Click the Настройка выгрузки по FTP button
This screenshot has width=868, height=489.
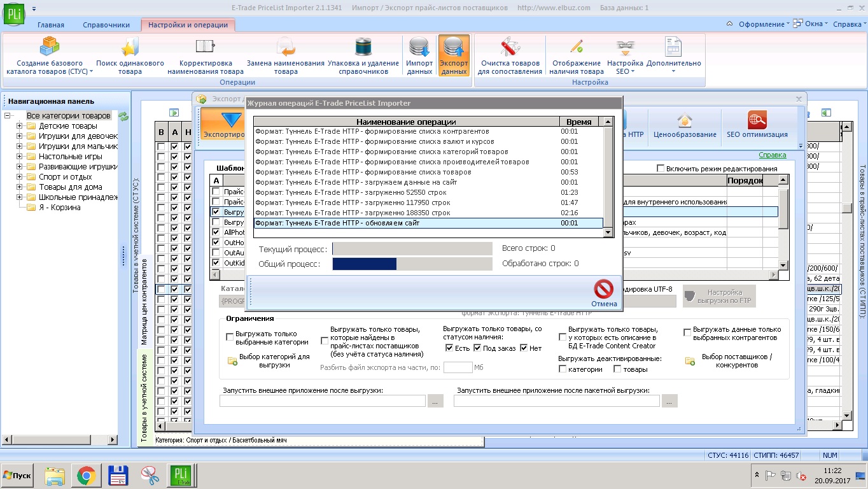click(x=718, y=296)
